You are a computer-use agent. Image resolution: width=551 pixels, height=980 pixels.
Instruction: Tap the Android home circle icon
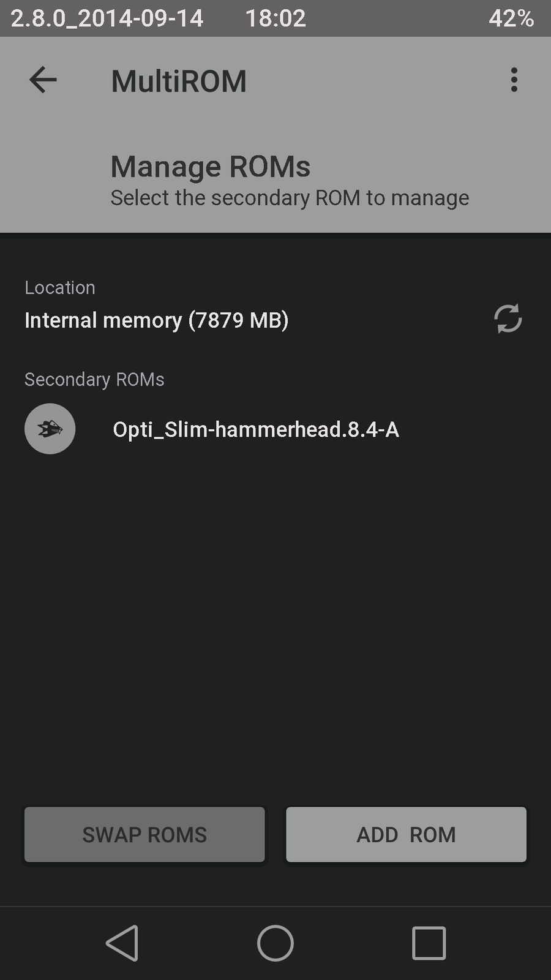275,943
